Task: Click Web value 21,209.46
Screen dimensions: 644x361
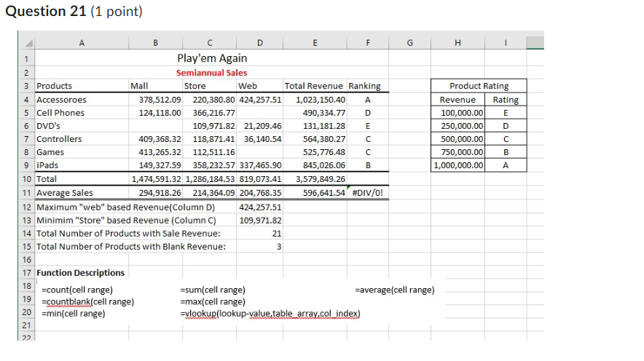Action: point(263,126)
